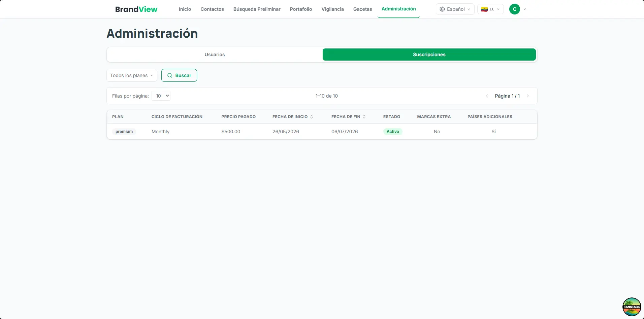Switch to the Suscripciones tab
Screen dimensions: 644x319
click(429, 55)
